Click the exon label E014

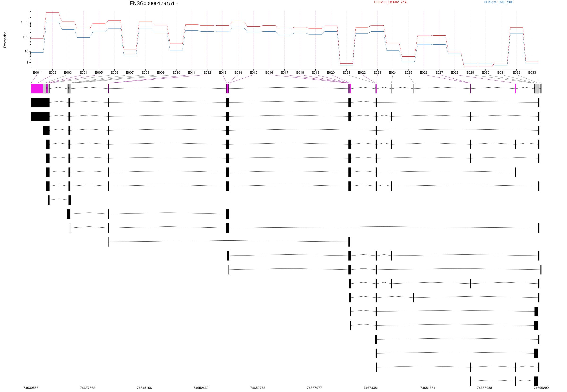238,73
